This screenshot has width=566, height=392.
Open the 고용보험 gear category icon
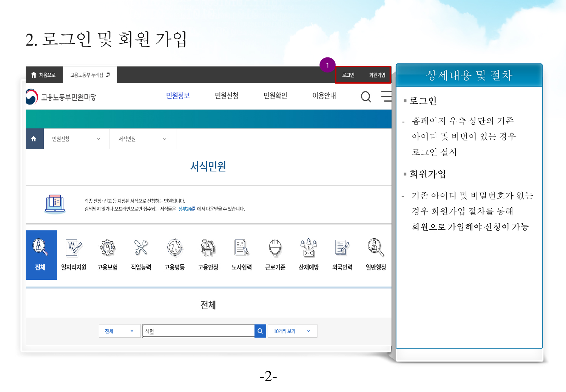point(108,247)
